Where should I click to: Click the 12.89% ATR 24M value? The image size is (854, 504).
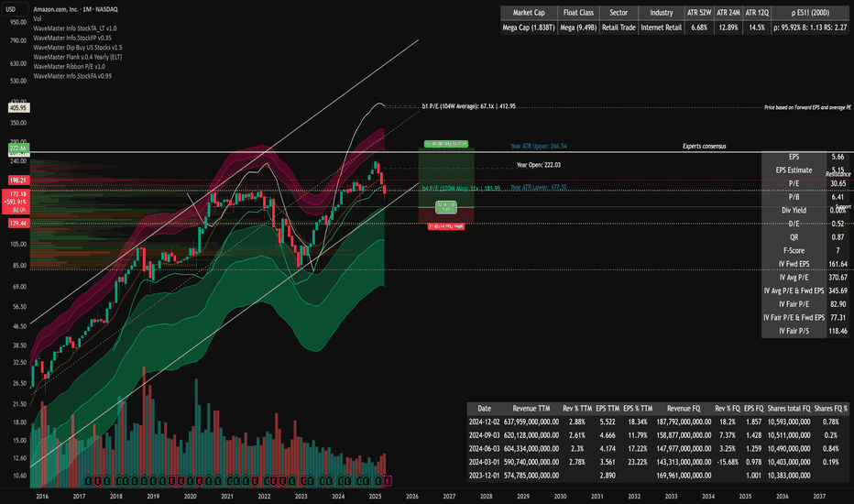tap(728, 27)
